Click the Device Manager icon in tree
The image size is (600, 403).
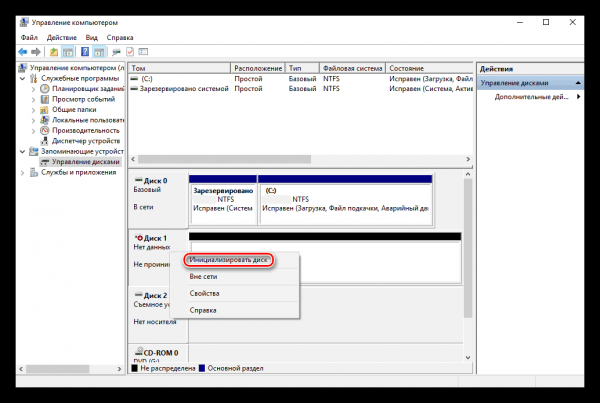(45, 141)
